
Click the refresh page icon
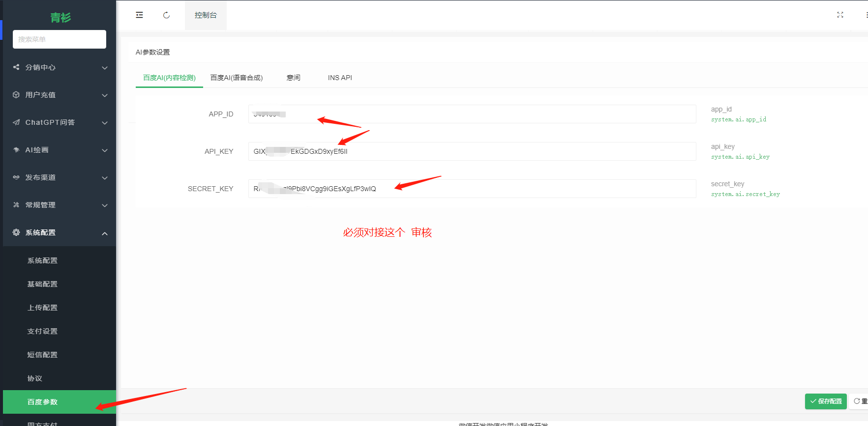coord(167,15)
